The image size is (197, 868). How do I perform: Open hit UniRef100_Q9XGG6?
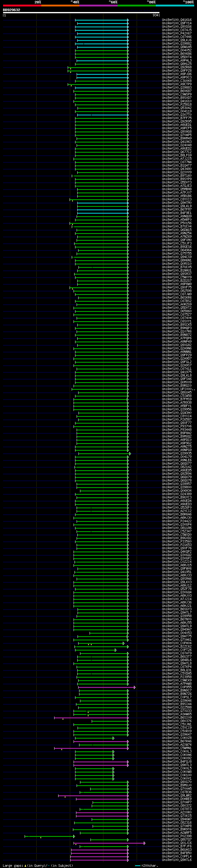click(x=176, y=26)
